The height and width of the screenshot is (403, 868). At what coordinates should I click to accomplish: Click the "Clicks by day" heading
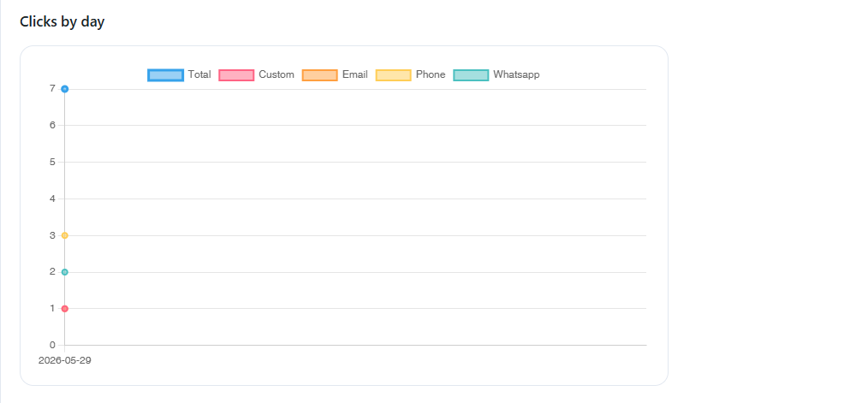[62, 22]
